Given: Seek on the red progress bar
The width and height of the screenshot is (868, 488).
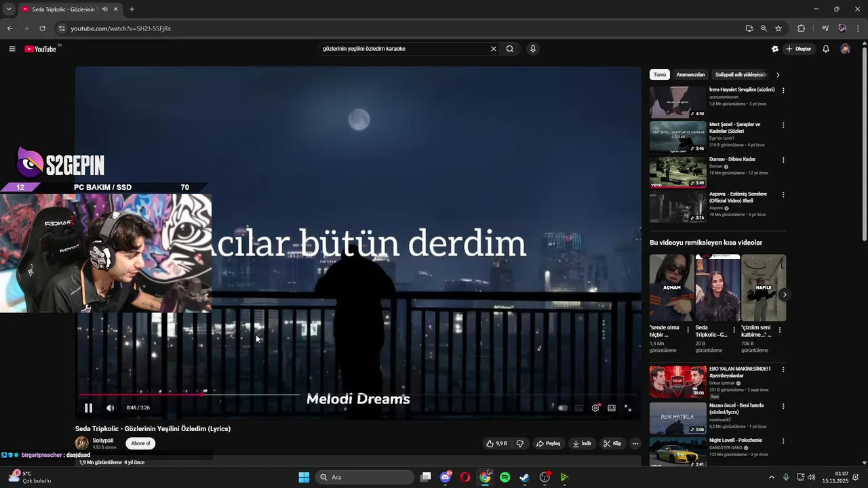Looking at the screenshot, I should [358, 394].
